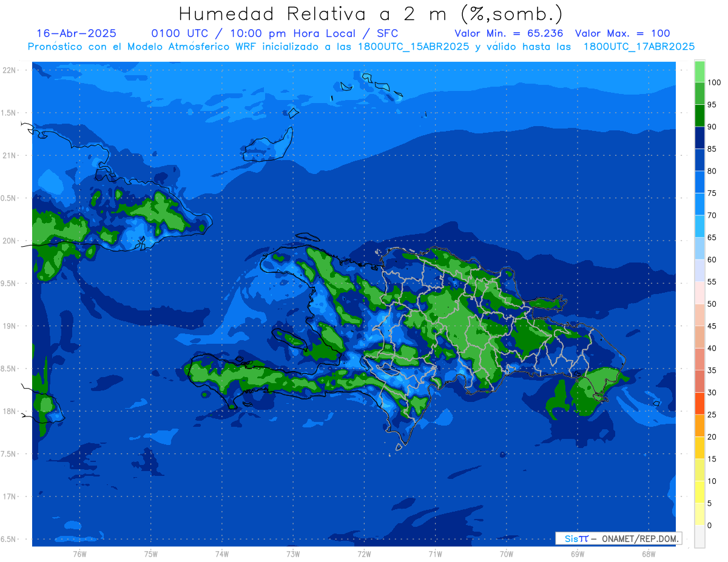Click the longitude label '71W'
This screenshot has width=728, height=562.
435,554
